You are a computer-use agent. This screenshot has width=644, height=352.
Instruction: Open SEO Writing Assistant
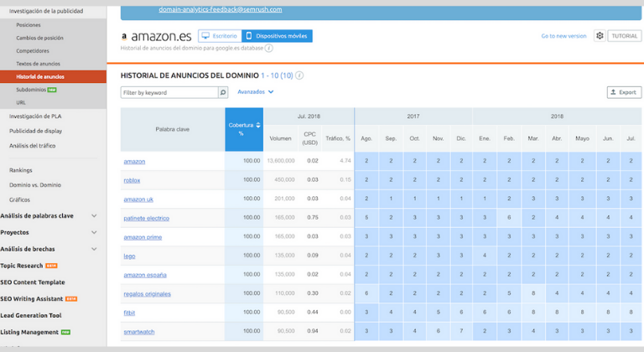[32, 298]
